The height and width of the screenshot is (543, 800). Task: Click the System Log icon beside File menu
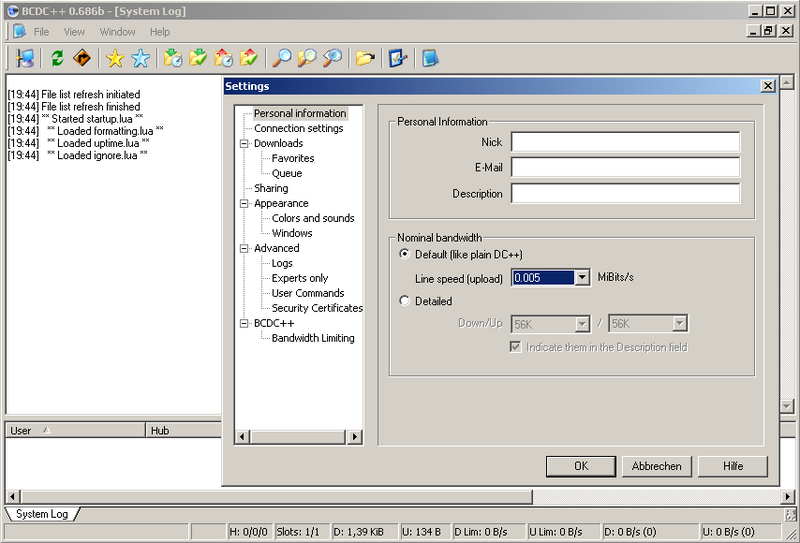[x=19, y=31]
